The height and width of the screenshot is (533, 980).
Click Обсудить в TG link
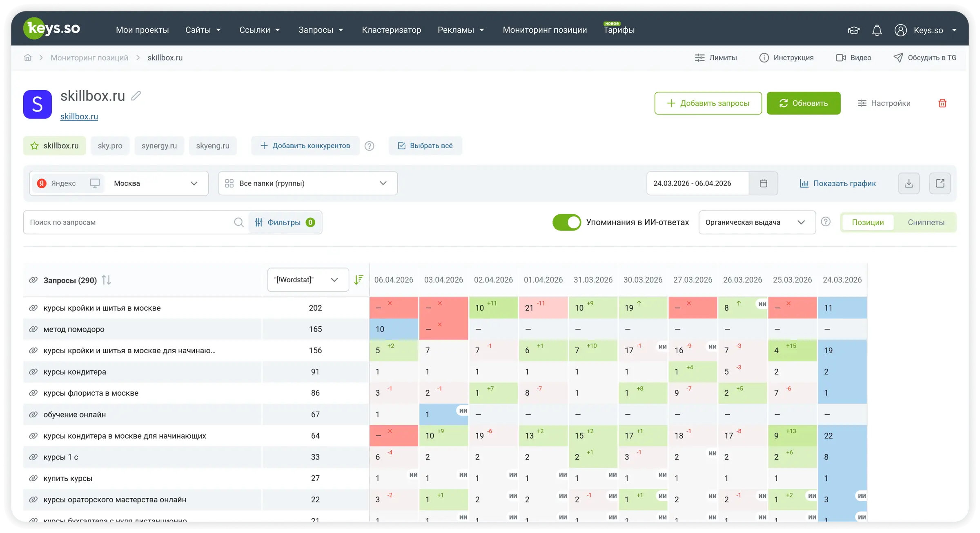click(x=925, y=58)
